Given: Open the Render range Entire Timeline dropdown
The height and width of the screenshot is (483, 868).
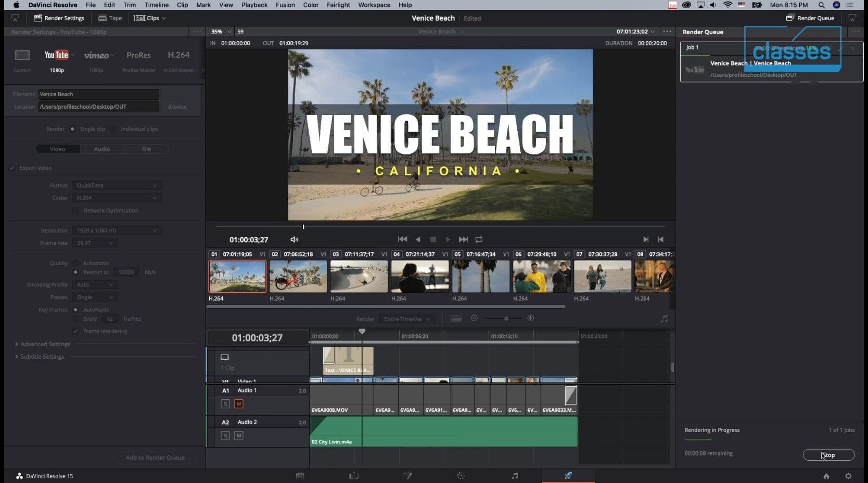Looking at the screenshot, I should tap(407, 319).
